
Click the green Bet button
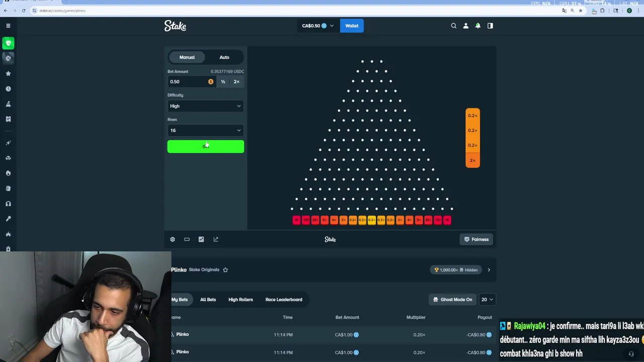(206, 146)
